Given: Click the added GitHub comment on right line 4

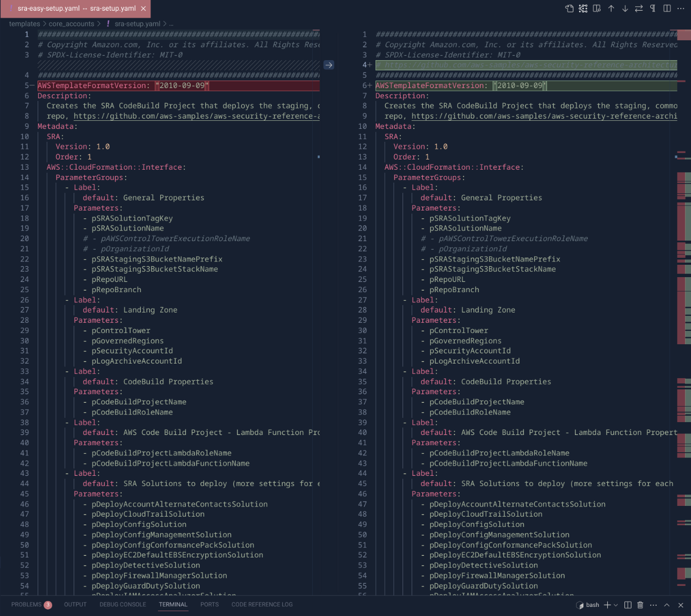Looking at the screenshot, I should pos(526,65).
